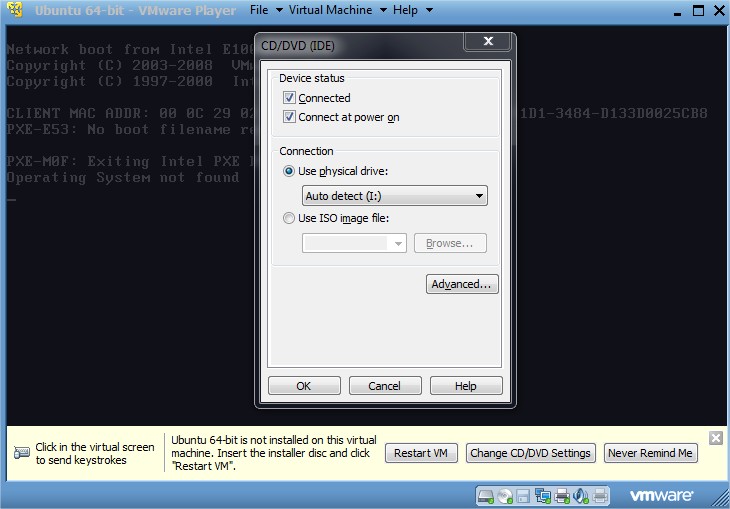Click the "Operating System not found" console line
Screen dimensions: 730x509
[123, 177]
